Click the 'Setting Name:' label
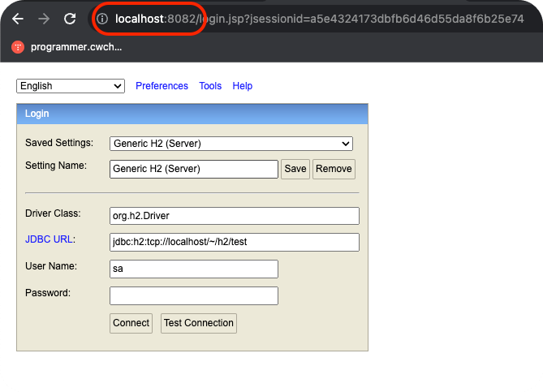The image size is (543, 392). [56, 166]
